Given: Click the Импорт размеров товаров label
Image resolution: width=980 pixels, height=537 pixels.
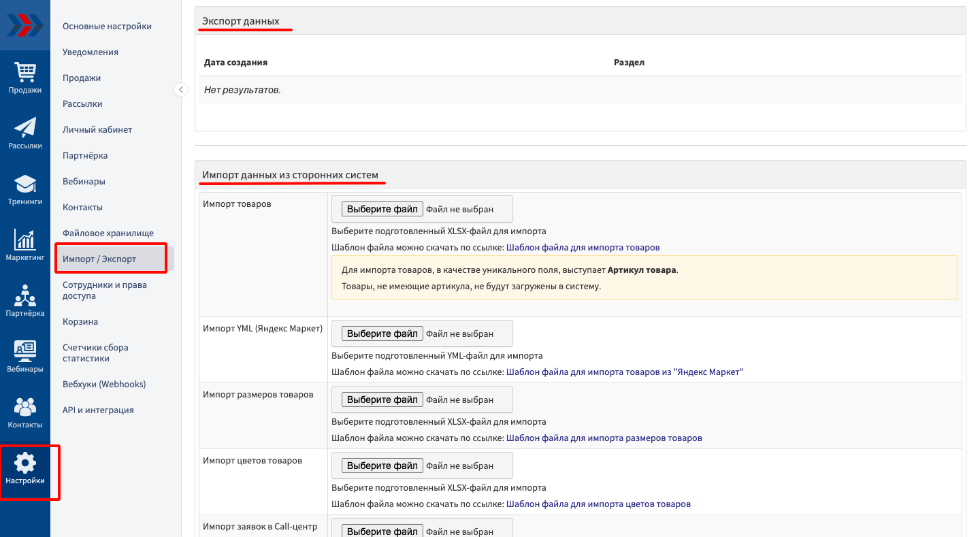Looking at the screenshot, I should pyautogui.click(x=258, y=395).
